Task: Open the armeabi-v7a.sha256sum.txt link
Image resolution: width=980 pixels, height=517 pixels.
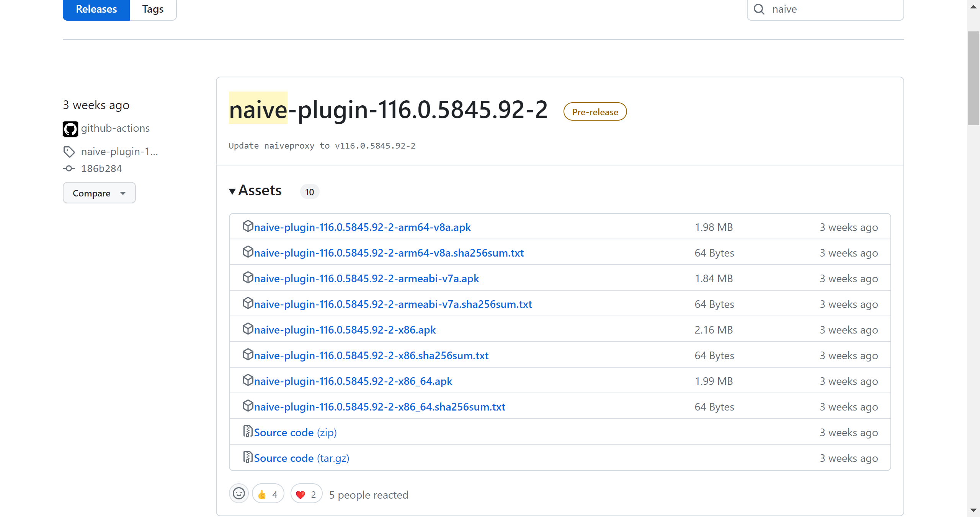Action: [x=393, y=304]
